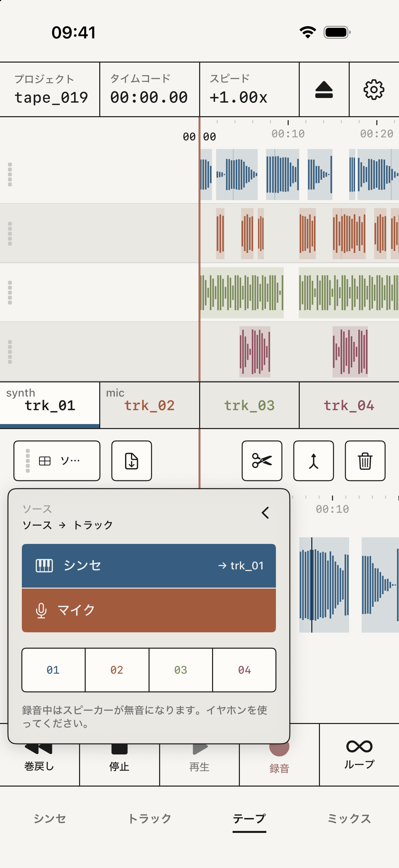Choose the シンセ source row

click(x=149, y=565)
